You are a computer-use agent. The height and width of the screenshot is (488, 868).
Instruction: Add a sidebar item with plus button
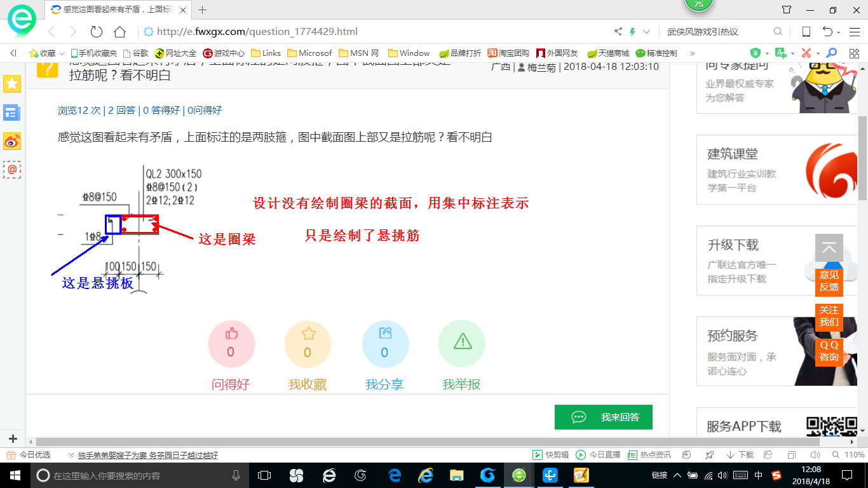tap(13, 438)
